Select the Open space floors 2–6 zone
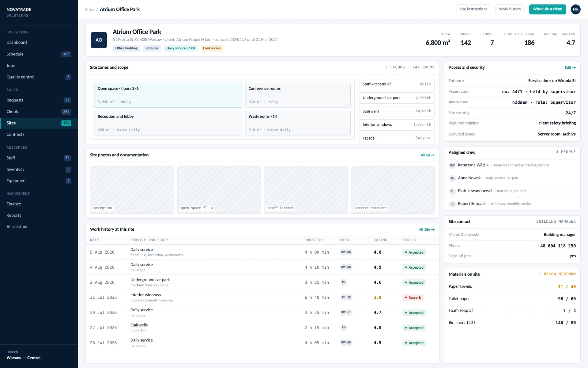Image resolution: width=588 pixels, height=368 pixels. coord(168,95)
